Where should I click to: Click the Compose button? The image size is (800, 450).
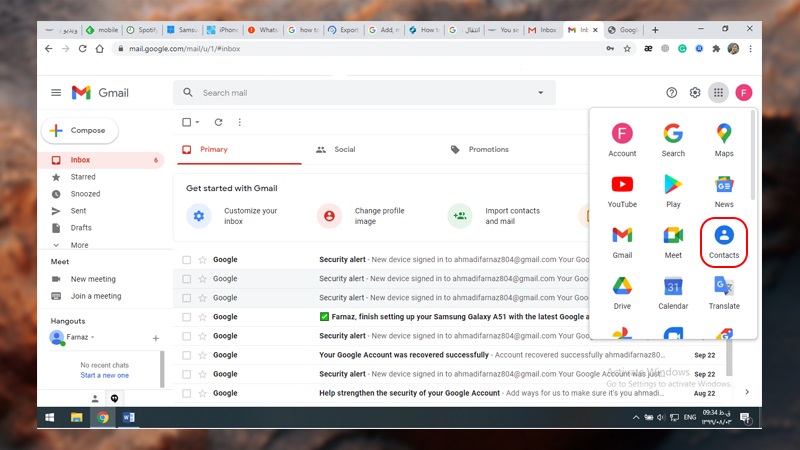pos(80,130)
